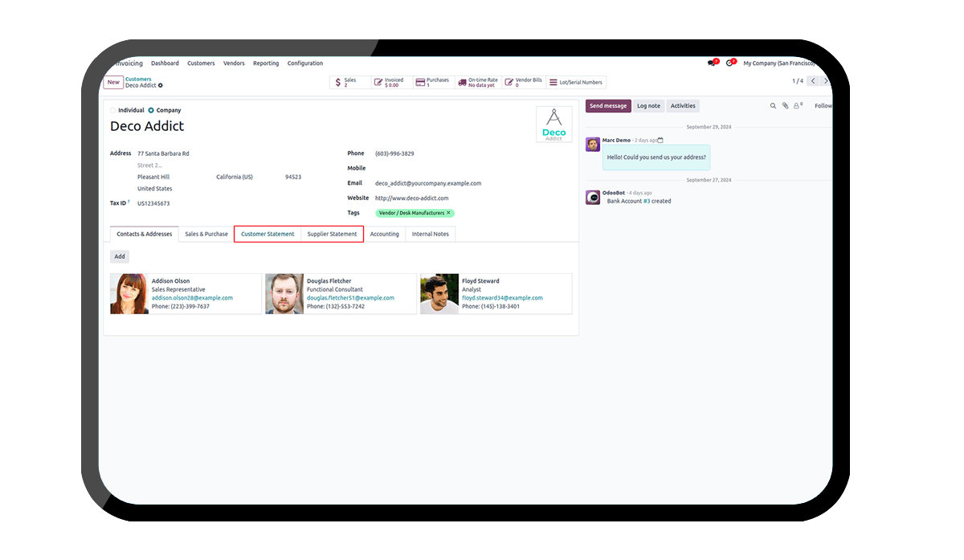Open the Floyd Steward contact card photo
964x560 pixels.
439,293
